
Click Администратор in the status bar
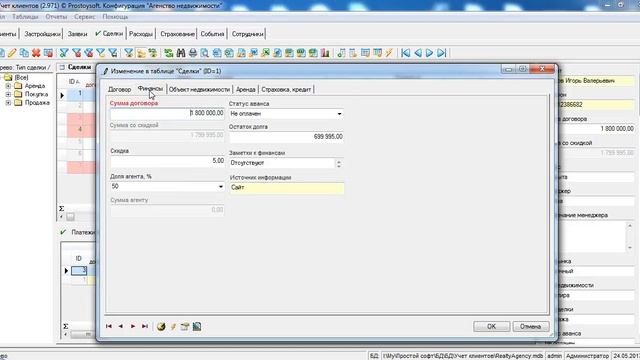coord(588,356)
